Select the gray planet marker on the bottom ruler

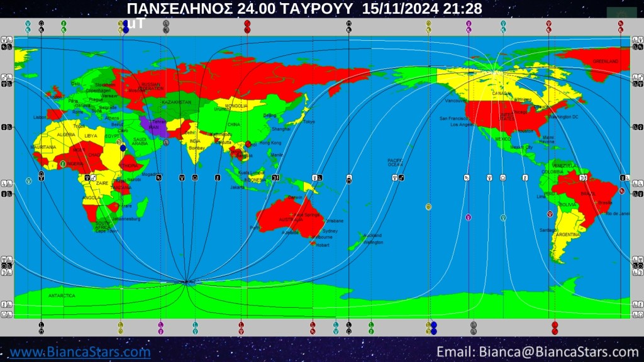point(474,327)
